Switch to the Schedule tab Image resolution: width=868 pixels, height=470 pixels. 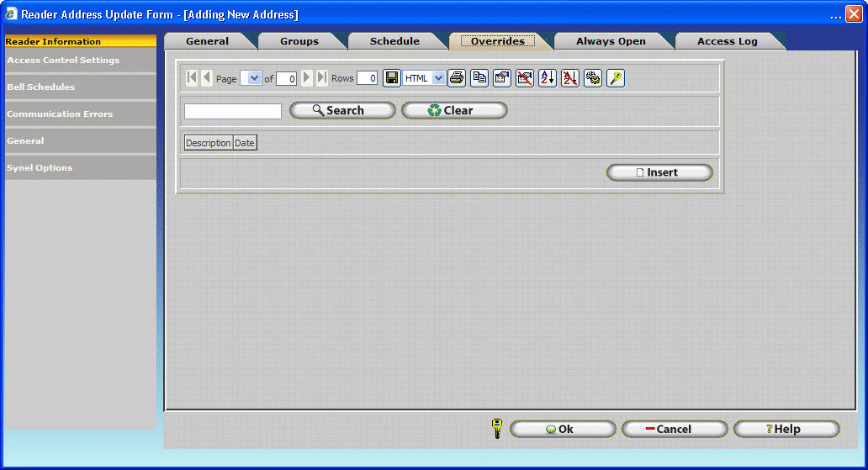pyautogui.click(x=394, y=41)
